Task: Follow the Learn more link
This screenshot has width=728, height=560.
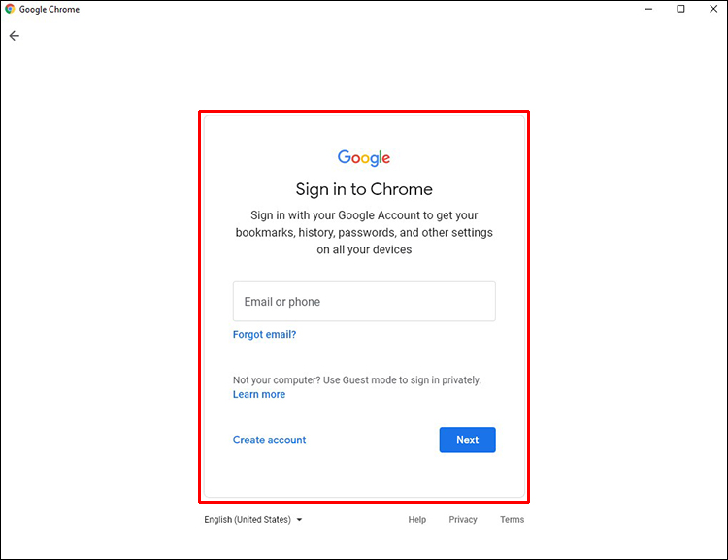Action: (x=259, y=395)
